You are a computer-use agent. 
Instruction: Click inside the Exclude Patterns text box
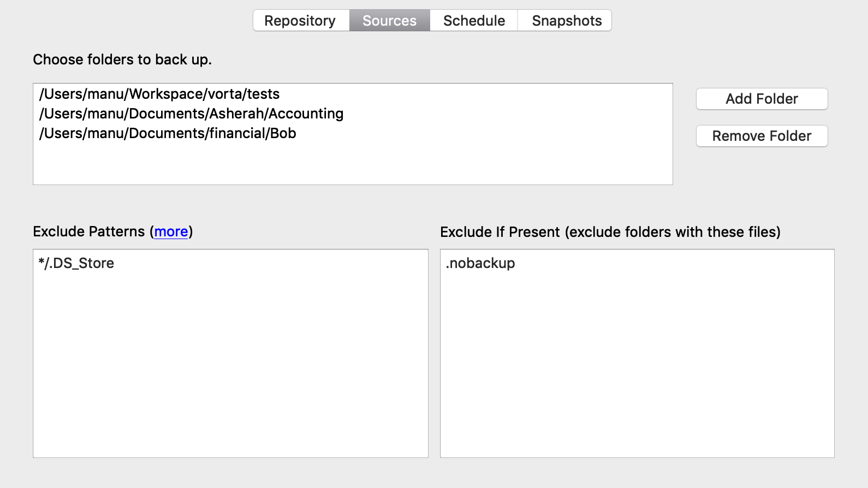(230, 360)
